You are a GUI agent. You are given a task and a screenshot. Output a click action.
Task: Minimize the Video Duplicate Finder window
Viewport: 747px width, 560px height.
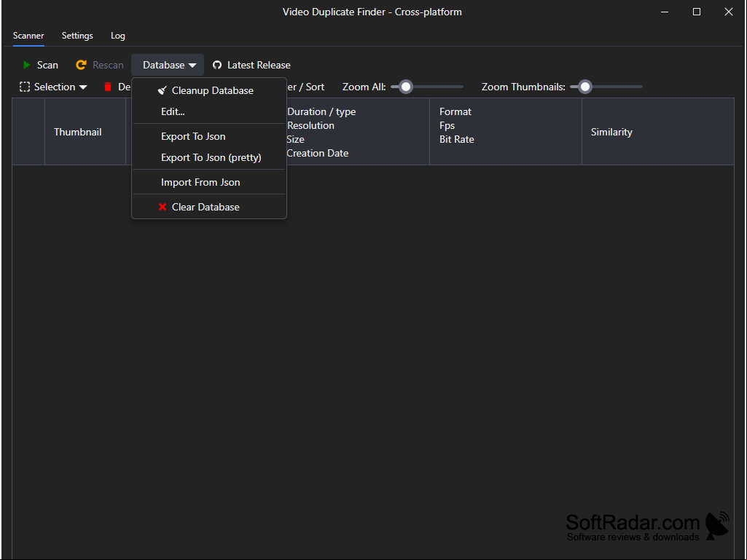point(665,12)
